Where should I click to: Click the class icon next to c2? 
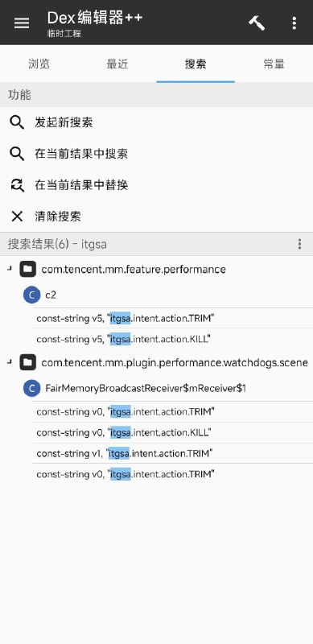pos(31,295)
